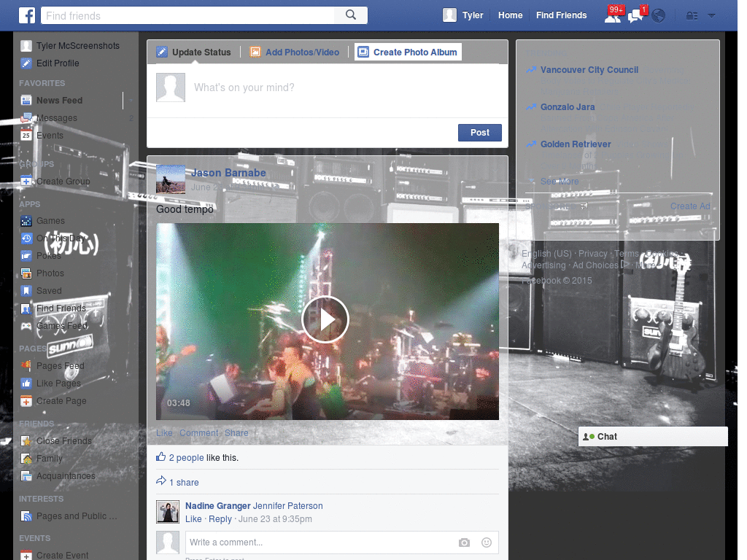Click the Facebook logo icon
Image resolution: width=747 pixels, height=560 pixels.
27,16
